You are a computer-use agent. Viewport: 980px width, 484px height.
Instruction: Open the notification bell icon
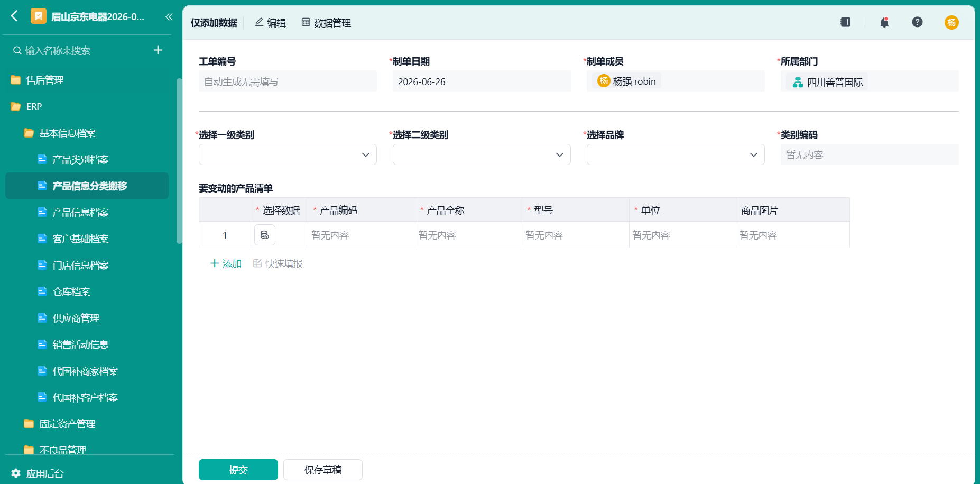(x=884, y=22)
